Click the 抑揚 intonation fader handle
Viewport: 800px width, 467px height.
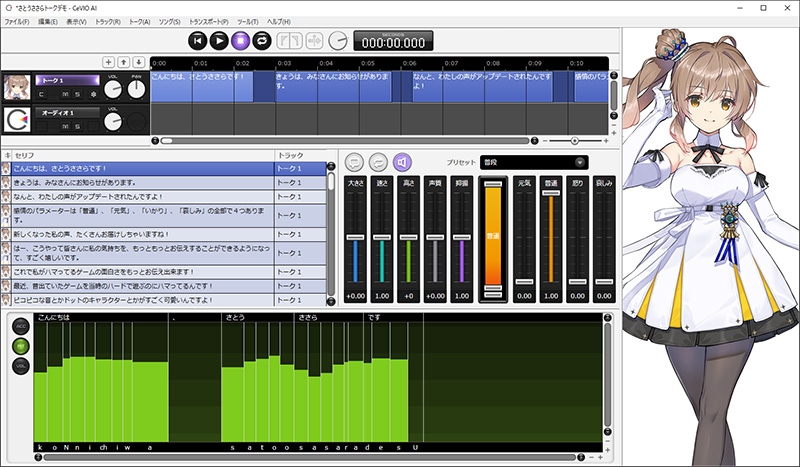point(462,237)
